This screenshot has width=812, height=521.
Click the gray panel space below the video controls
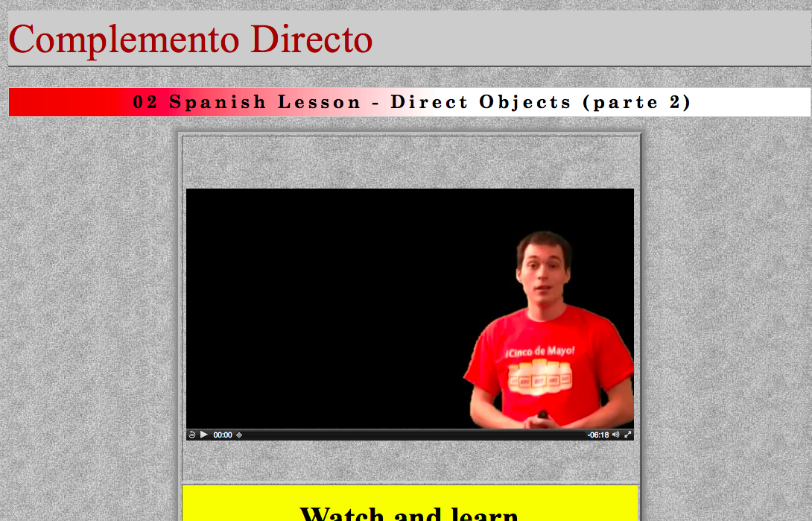[410, 461]
